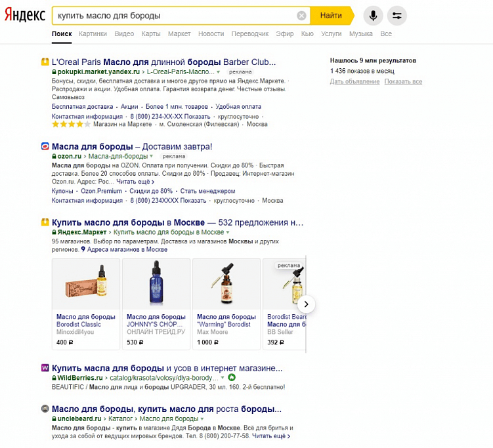Open Ozon Контактная информация link

point(87,201)
